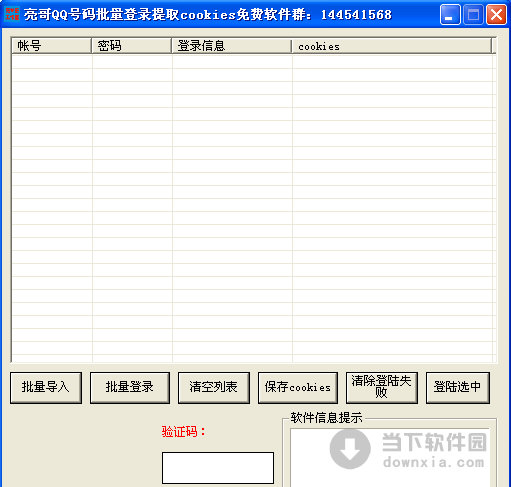
Task: Close the 亮哥QQ号码批量登录 window
Action: click(x=496, y=14)
